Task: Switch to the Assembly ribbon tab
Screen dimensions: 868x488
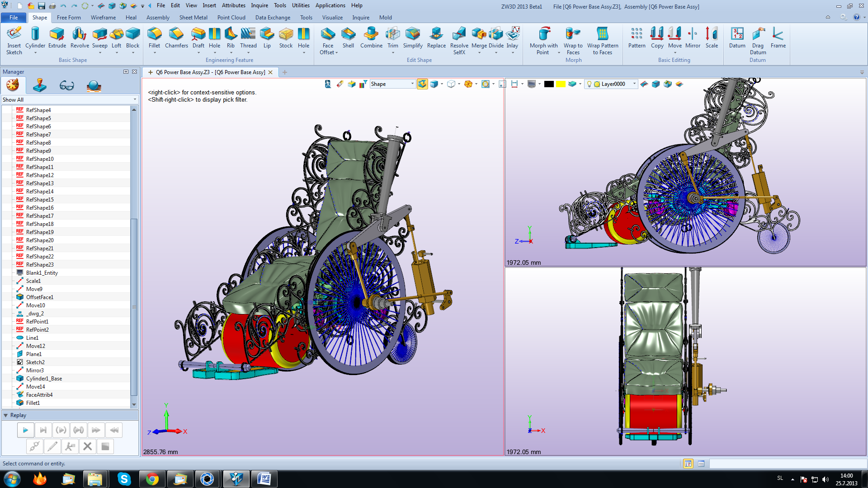Action: click(158, 18)
